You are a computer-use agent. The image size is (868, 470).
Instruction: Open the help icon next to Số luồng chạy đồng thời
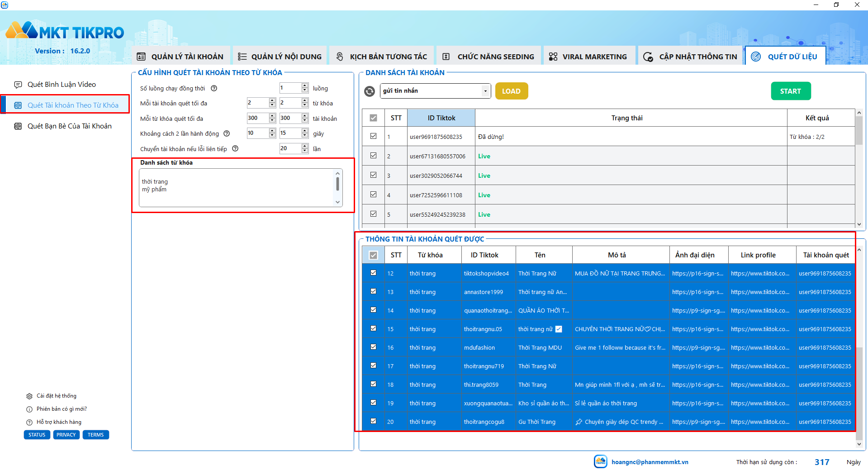pyautogui.click(x=214, y=88)
